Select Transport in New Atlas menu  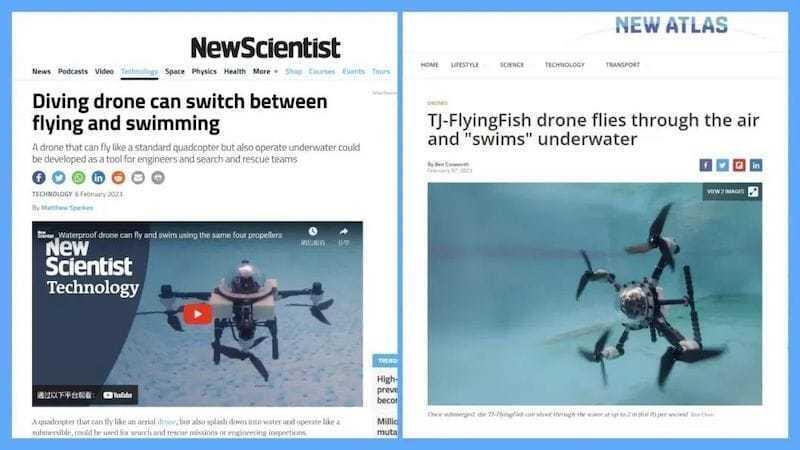tap(622, 65)
